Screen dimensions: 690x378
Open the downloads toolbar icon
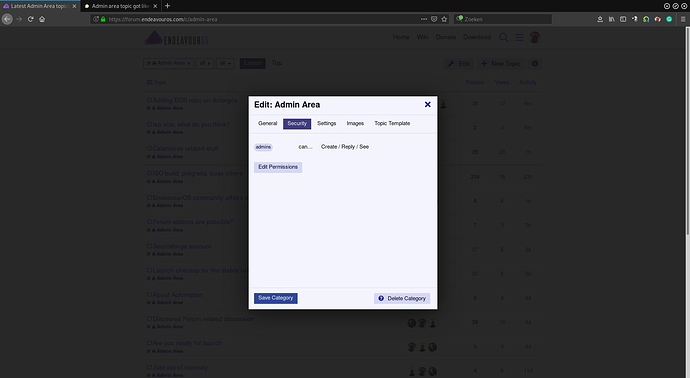(x=600, y=19)
